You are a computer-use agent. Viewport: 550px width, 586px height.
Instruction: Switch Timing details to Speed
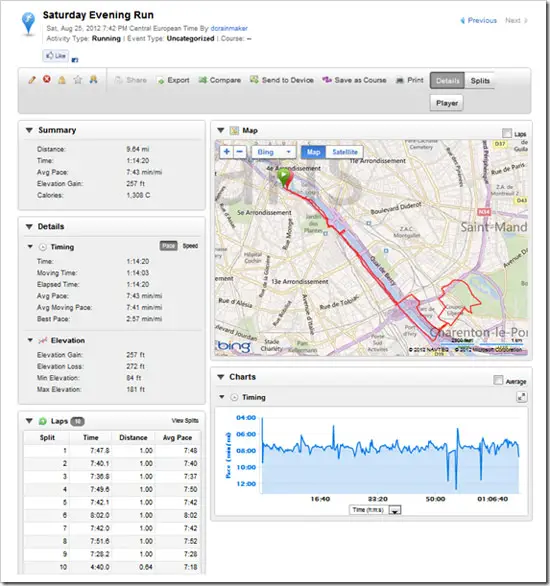click(190, 246)
